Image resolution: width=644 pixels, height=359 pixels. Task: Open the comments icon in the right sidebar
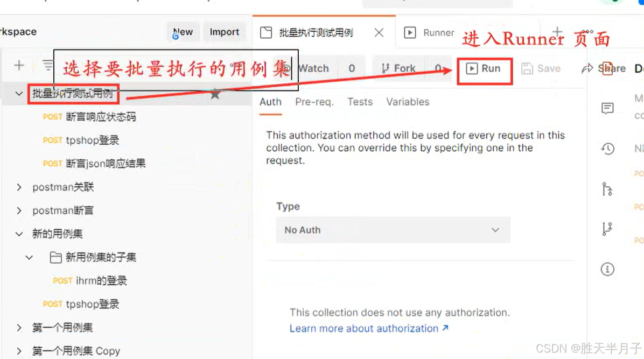[x=607, y=108]
